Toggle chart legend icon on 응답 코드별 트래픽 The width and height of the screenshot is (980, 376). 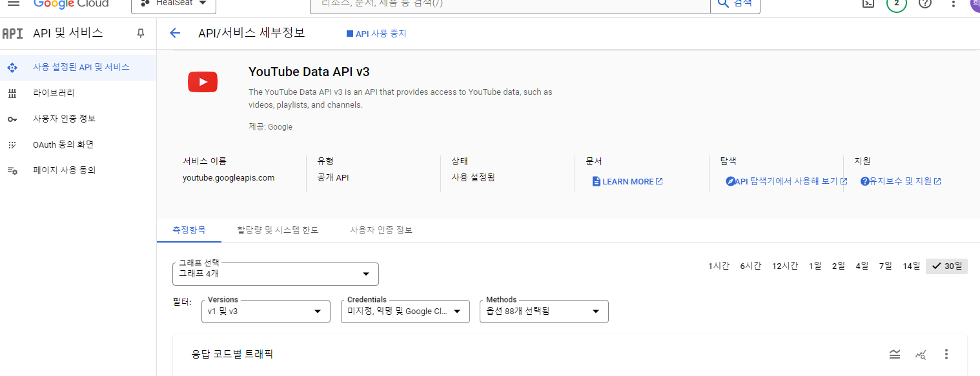894,354
